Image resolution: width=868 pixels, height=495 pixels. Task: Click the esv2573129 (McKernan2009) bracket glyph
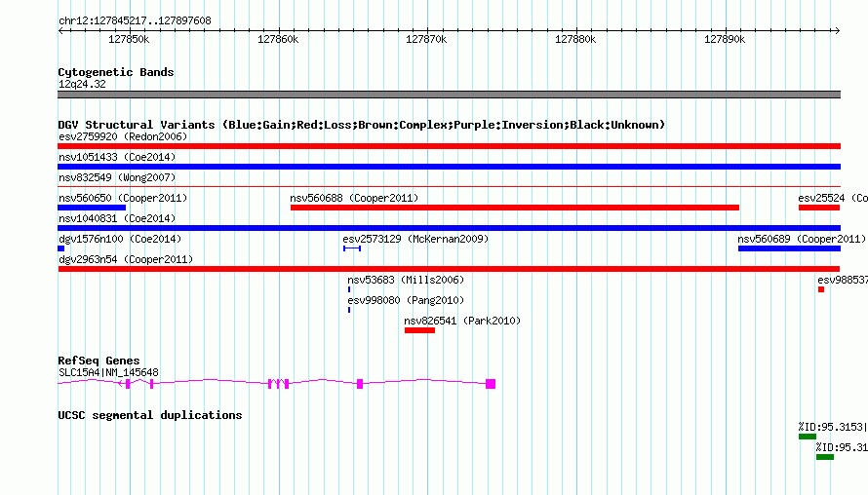coord(352,248)
